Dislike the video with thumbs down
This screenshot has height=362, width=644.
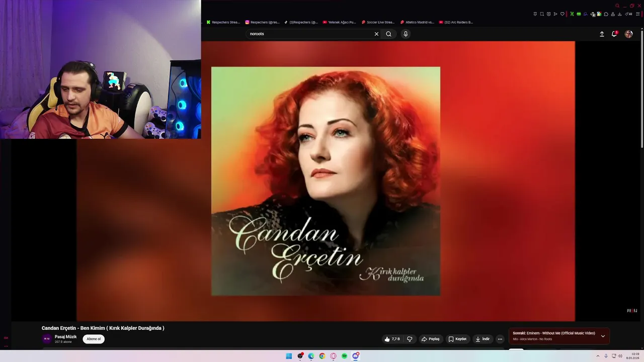tap(410, 339)
